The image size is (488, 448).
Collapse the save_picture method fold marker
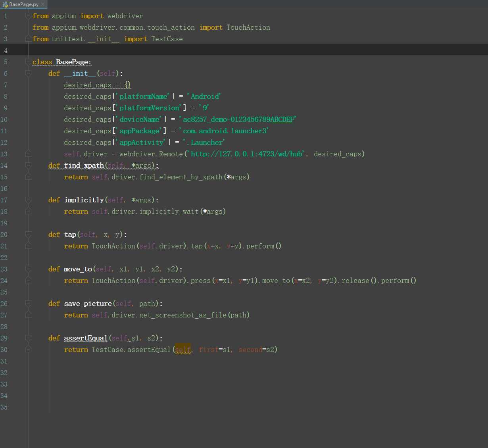click(x=28, y=304)
